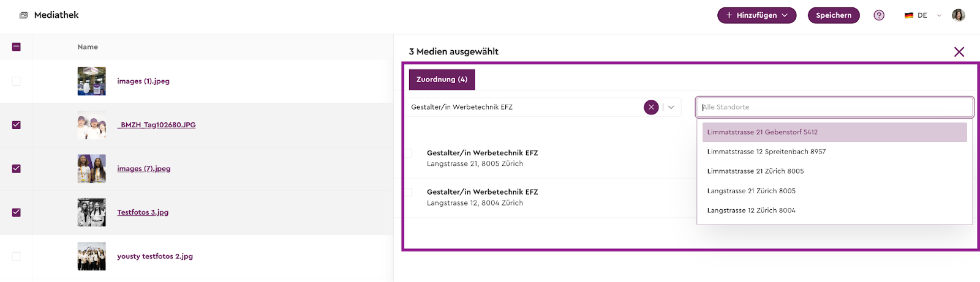Choose Langstrasse 21 Zürich 8005 option
The height and width of the screenshot is (282, 980).
(752, 191)
